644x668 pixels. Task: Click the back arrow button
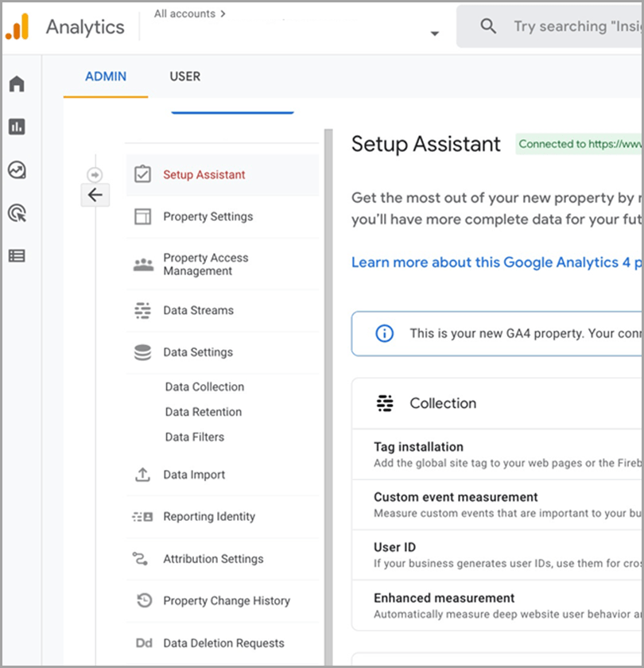[95, 195]
